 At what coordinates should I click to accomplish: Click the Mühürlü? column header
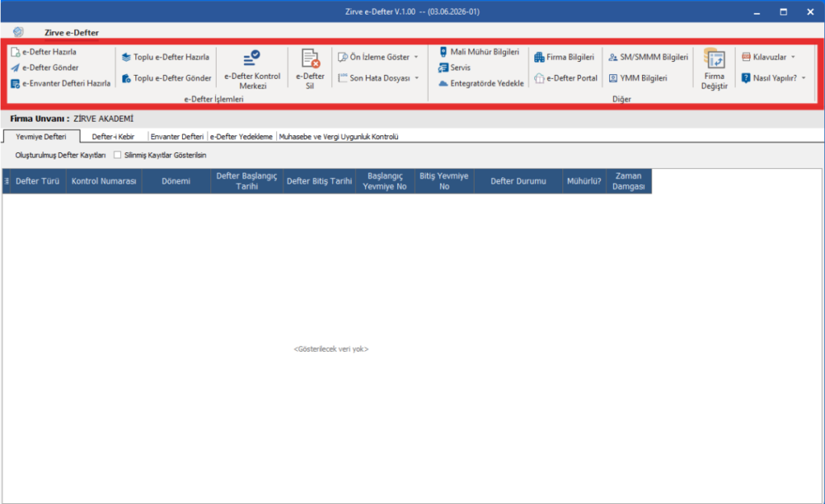pyautogui.click(x=584, y=181)
